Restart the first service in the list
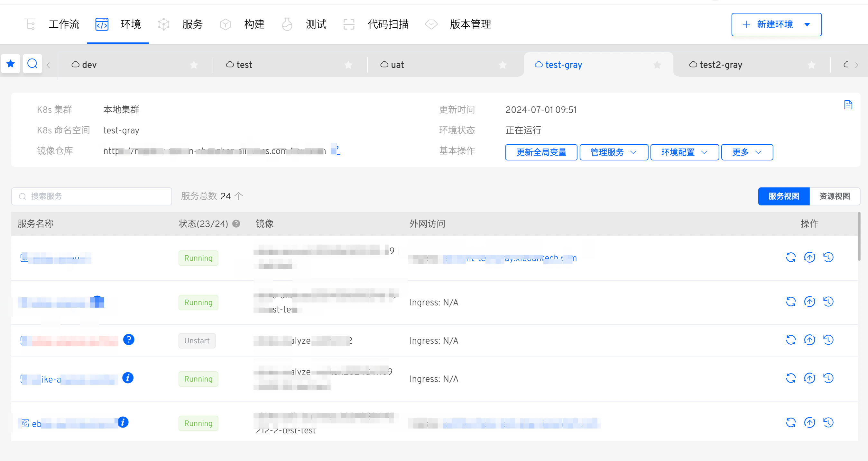The image size is (868, 461). (790, 257)
